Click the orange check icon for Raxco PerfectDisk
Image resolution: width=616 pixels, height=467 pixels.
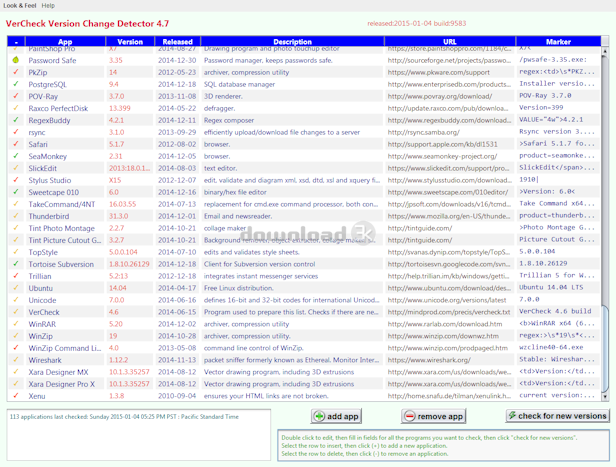16,108
